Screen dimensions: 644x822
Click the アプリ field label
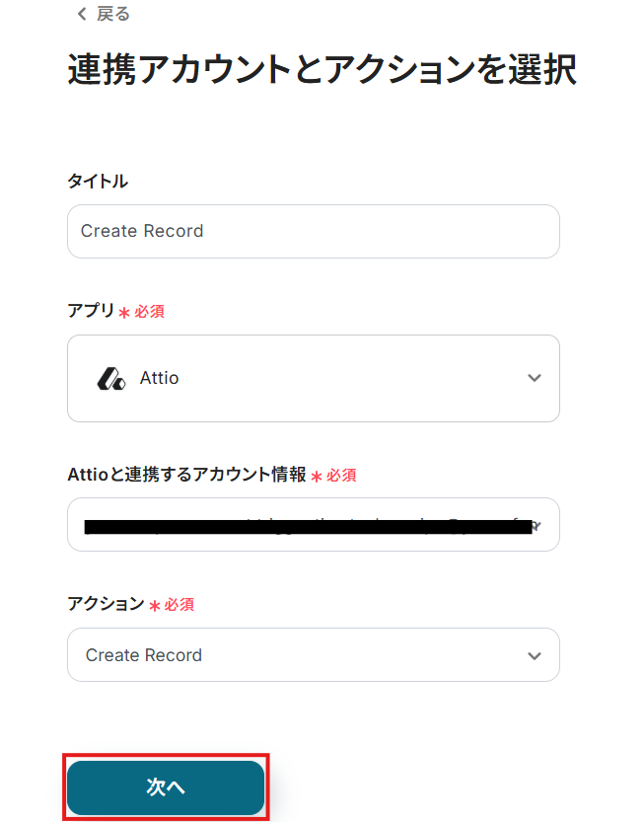click(91, 311)
